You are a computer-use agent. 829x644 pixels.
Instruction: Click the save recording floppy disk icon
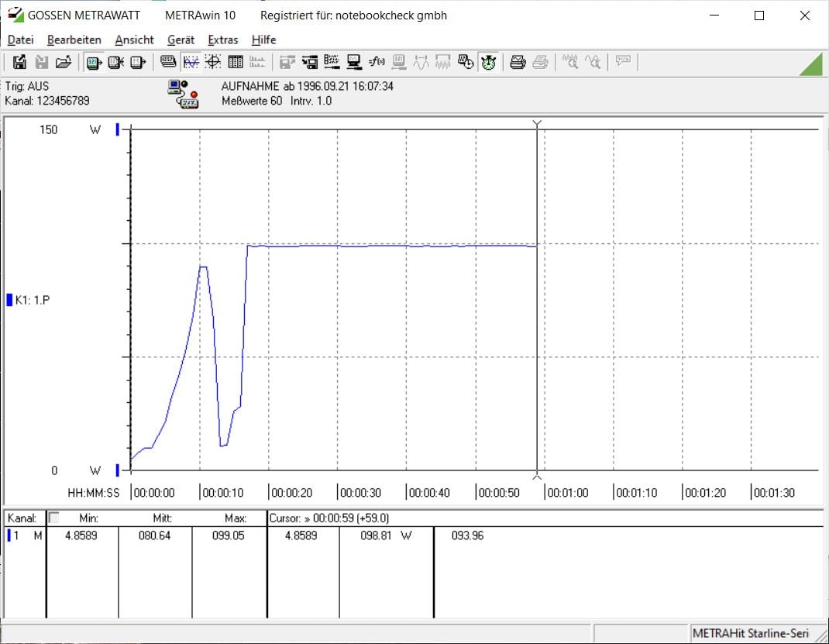19,63
